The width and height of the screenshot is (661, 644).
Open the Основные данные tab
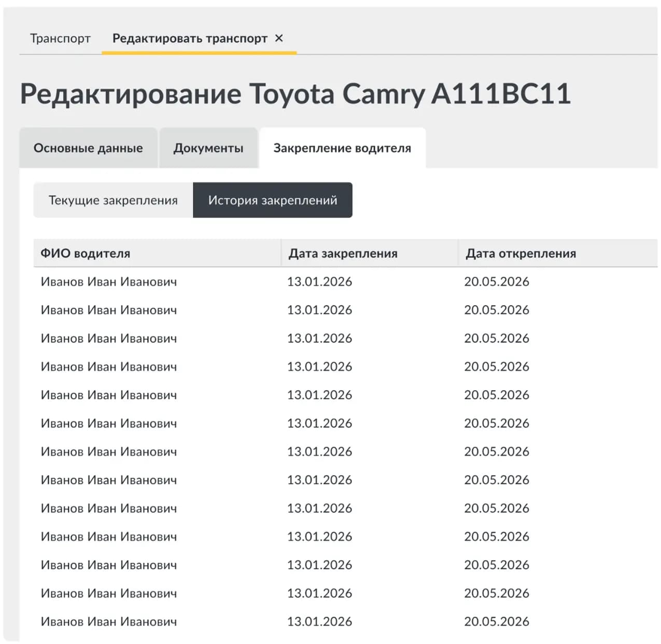(88, 148)
